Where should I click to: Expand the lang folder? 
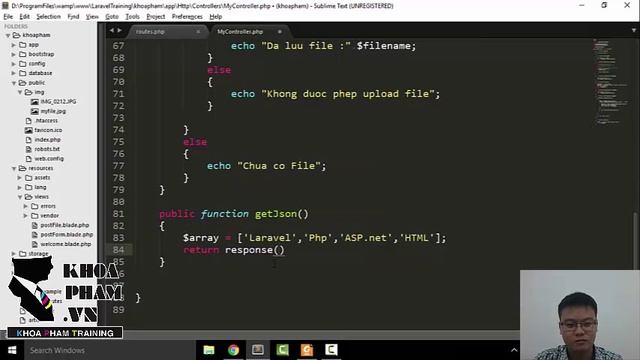coord(20,187)
